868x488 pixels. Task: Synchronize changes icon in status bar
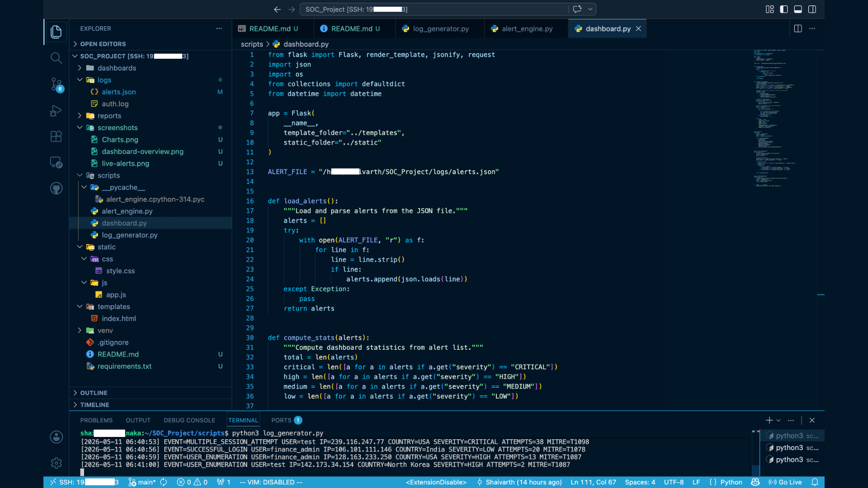(x=164, y=482)
